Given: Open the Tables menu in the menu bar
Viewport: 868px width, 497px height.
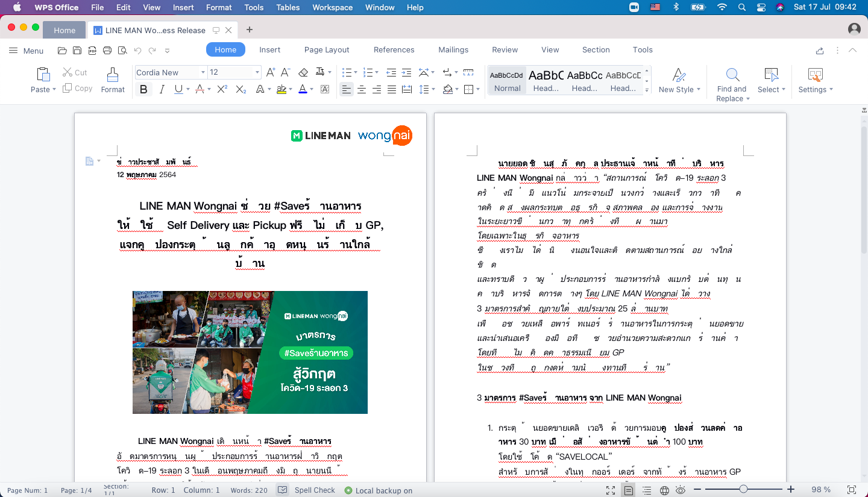Looking at the screenshot, I should pos(288,7).
